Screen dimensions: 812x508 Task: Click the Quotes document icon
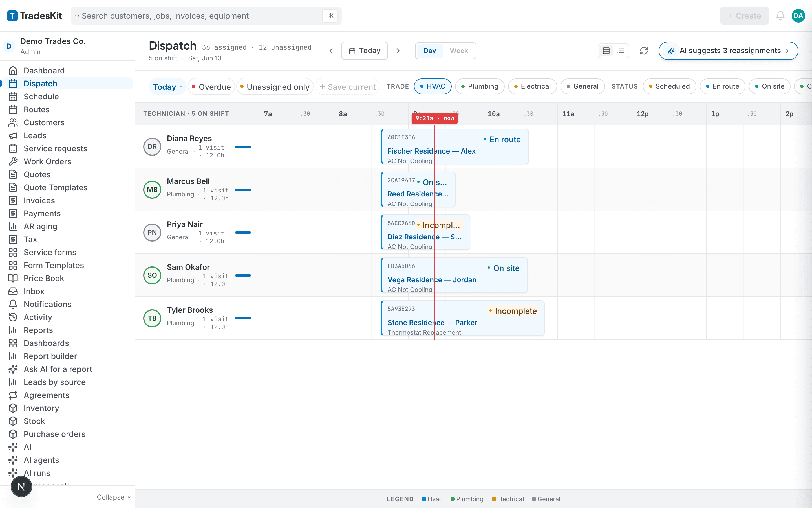[x=13, y=175]
